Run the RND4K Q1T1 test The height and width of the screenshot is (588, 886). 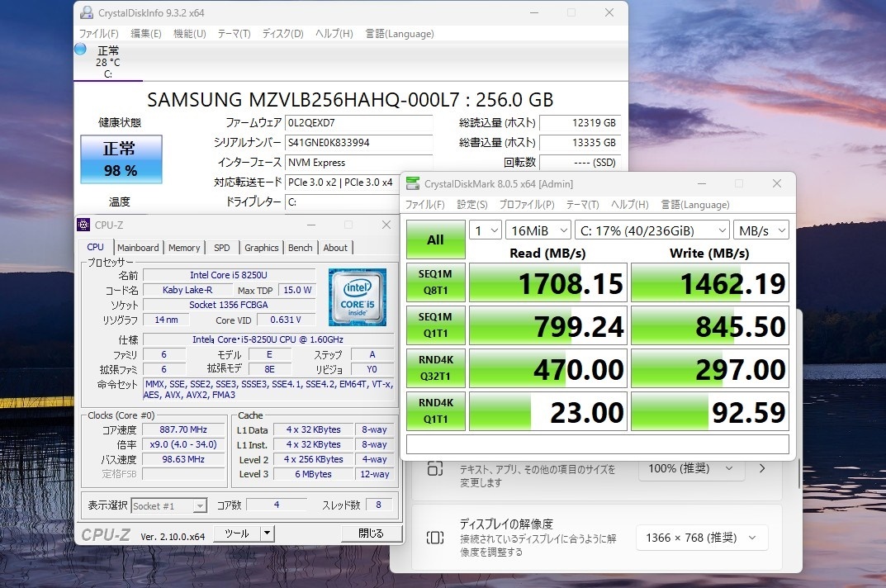[436, 411]
